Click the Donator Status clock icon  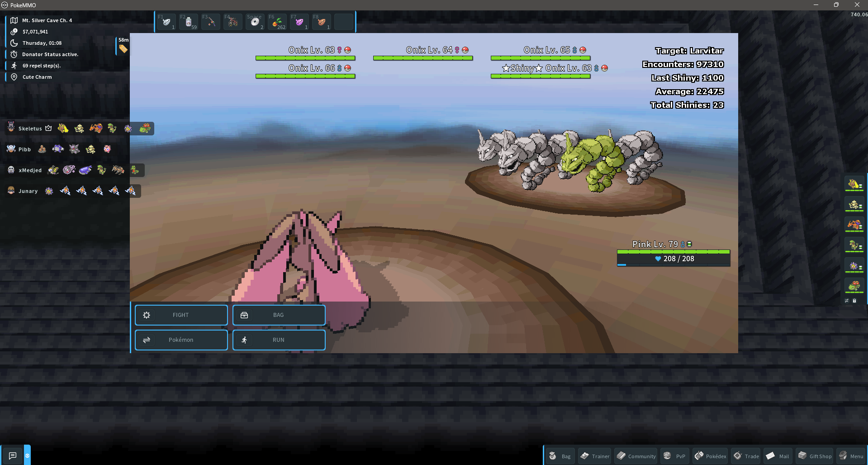click(x=14, y=54)
